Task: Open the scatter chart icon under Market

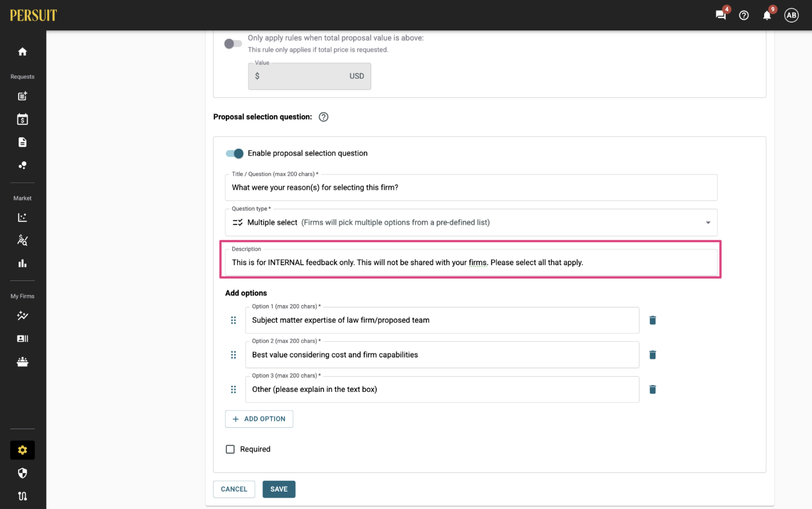Action: (x=23, y=217)
